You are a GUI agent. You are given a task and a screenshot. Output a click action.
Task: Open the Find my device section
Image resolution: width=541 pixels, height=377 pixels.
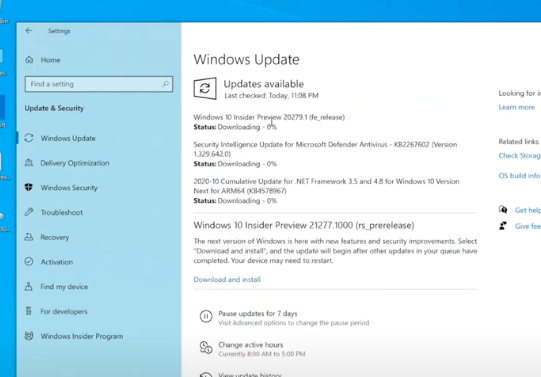pos(64,287)
